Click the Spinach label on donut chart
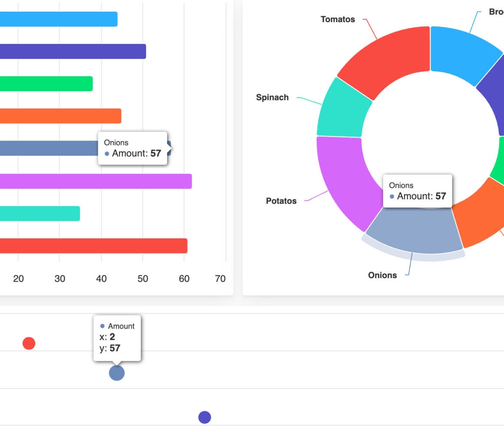The image size is (504, 432). tap(272, 97)
